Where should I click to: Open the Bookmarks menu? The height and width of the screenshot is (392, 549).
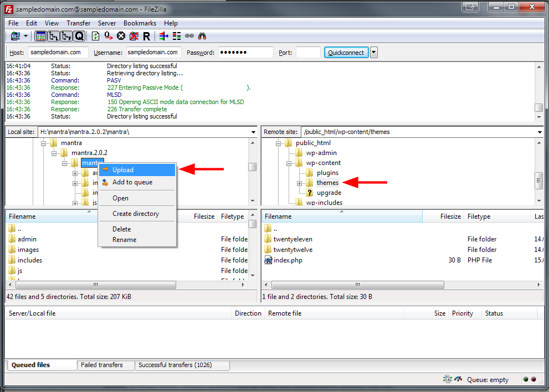click(140, 23)
